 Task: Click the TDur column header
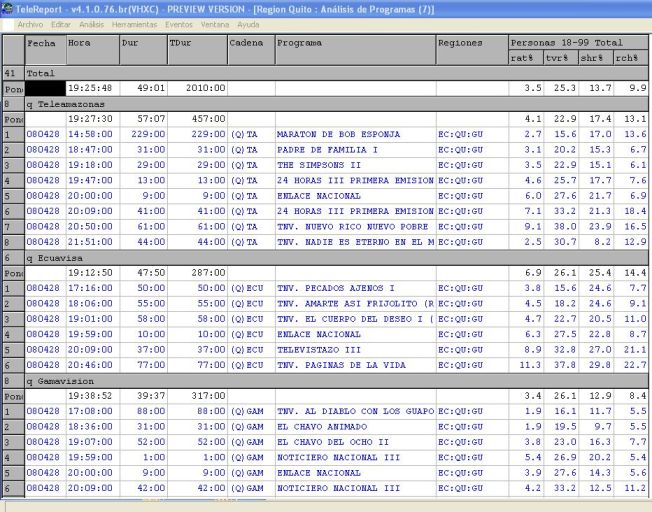point(198,50)
